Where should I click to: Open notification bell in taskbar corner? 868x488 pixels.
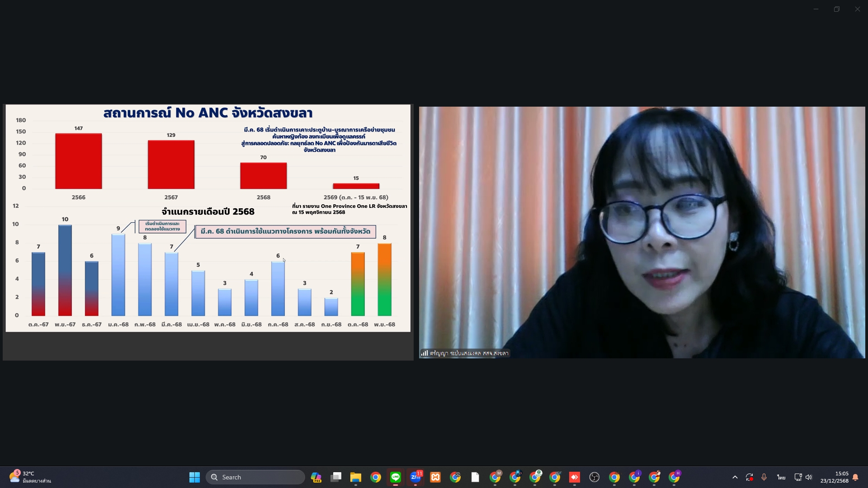coord(855,477)
